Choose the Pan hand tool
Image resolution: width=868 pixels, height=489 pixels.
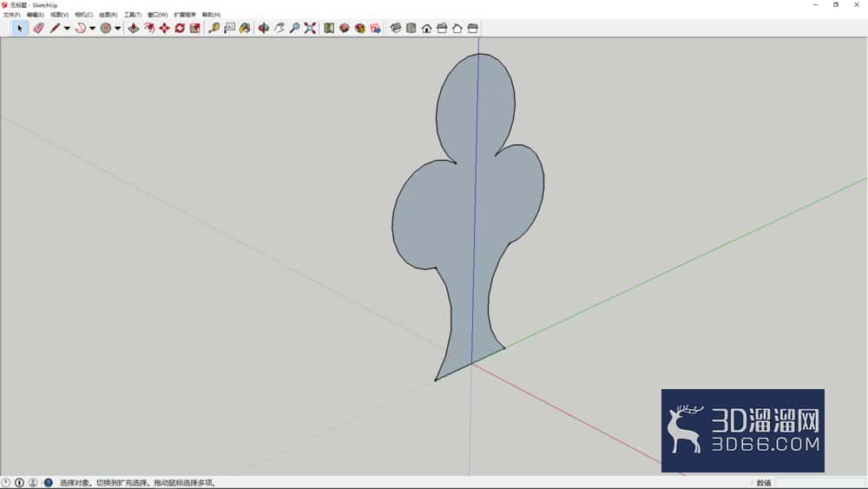(279, 29)
